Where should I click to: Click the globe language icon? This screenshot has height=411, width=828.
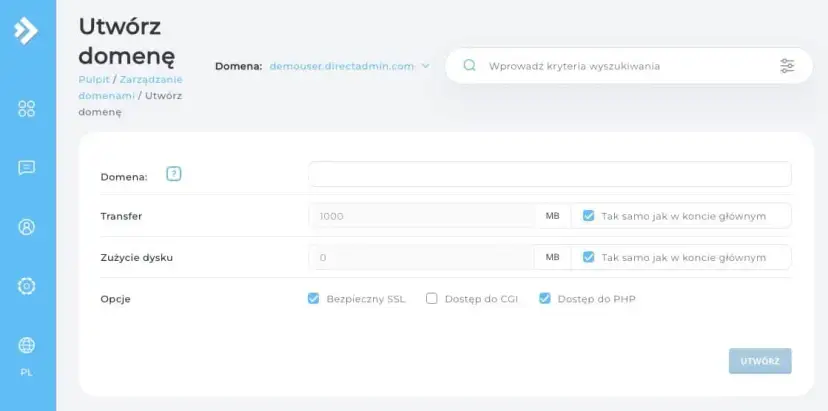click(x=27, y=345)
